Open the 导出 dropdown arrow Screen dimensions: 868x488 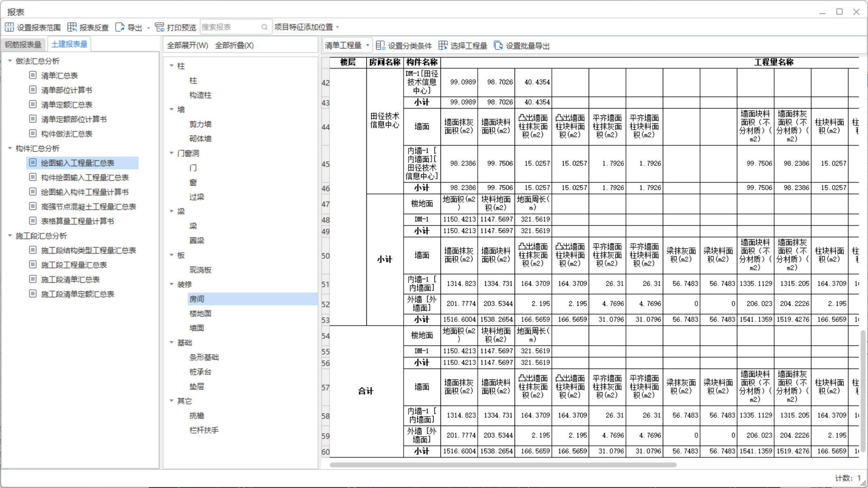click(x=148, y=28)
